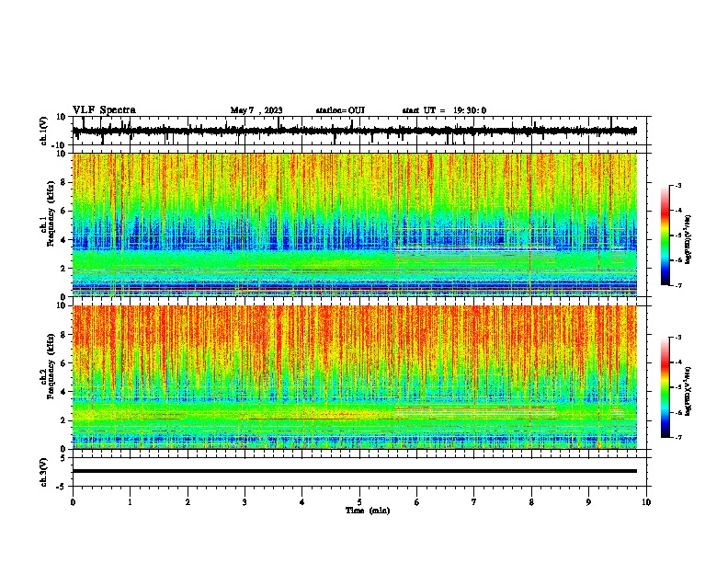Click the 'Time (min)' x-axis label
This screenshot has height=563, width=728.
tap(368, 511)
